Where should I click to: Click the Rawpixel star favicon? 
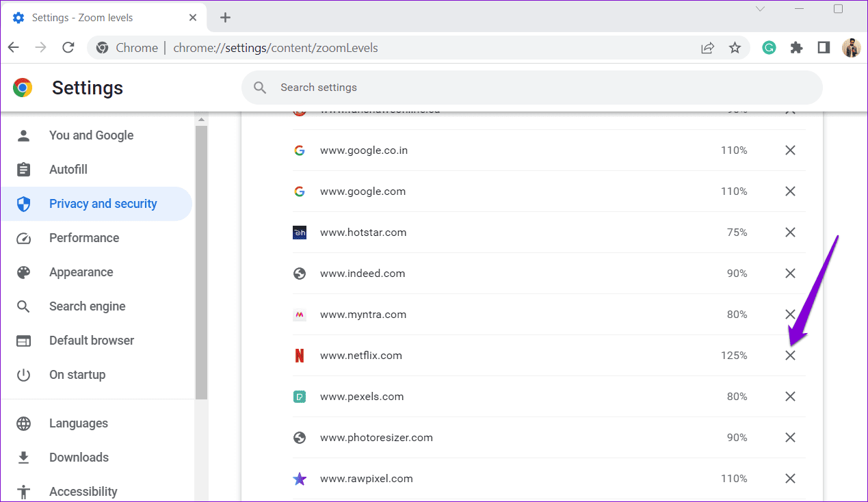[x=299, y=479]
